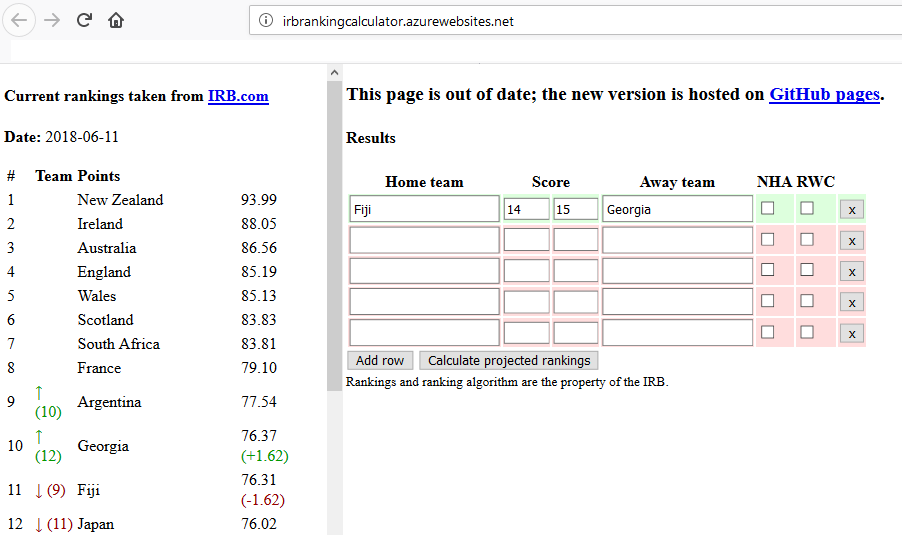This screenshot has width=902, height=535.
Task: Click Georgia's points change (+1.62)
Action: tap(265, 456)
